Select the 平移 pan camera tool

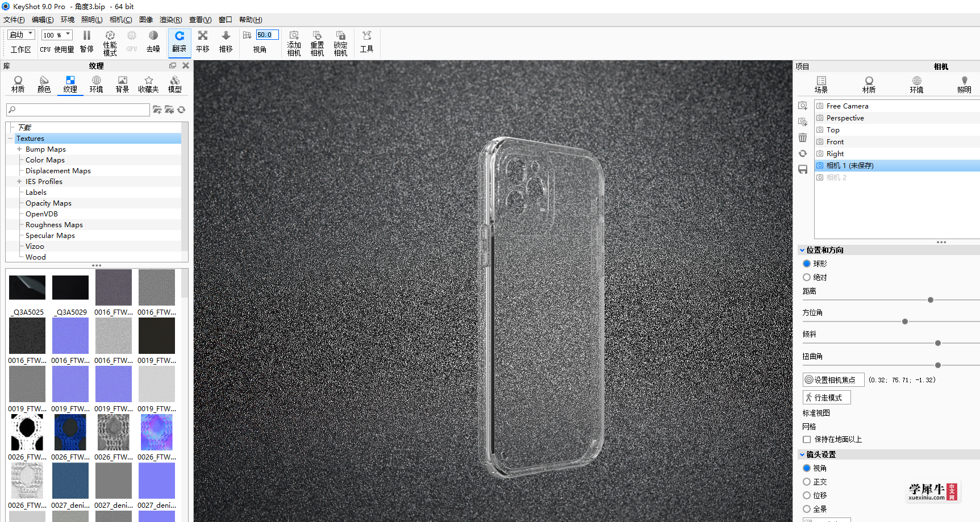(x=203, y=42)
